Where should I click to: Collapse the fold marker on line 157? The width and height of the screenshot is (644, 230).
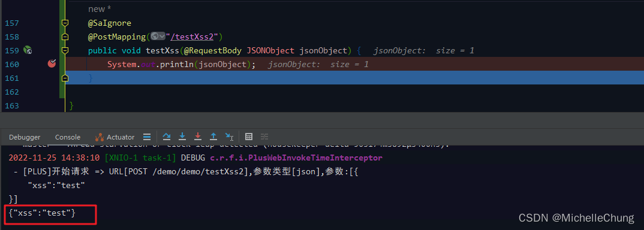click(x=65, y=23)
